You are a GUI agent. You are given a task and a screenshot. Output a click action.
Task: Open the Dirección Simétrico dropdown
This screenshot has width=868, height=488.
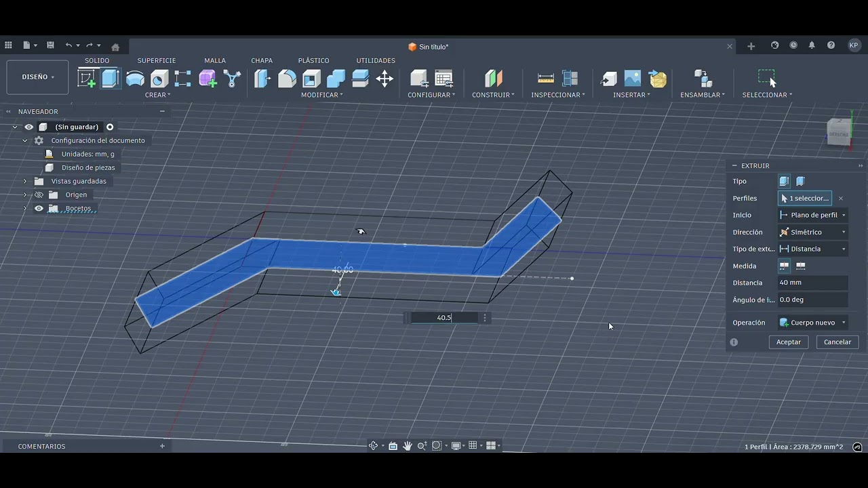point(812,232)
